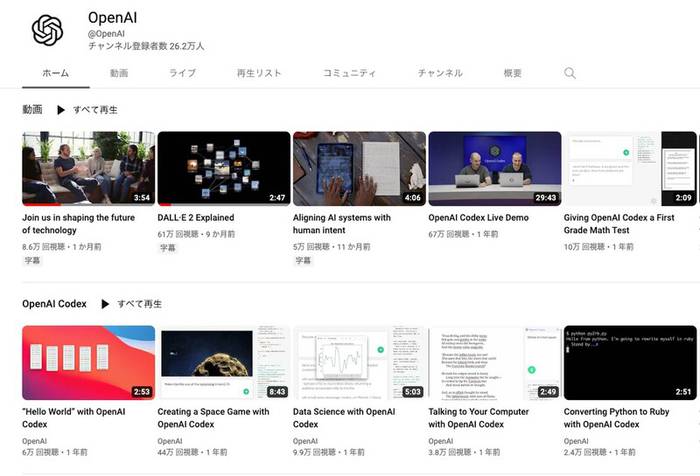Screen dimensions: 700x476
Task: Click 字幕 badge under DALL·E 2 Explained
Action: (168, 248)
